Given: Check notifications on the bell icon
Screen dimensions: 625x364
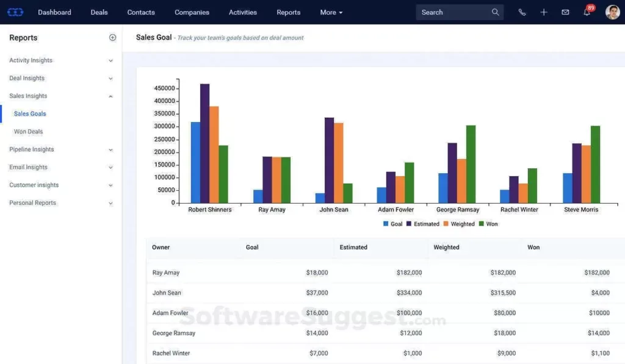Looking at the screenshot, I should (x=586, y=12).
